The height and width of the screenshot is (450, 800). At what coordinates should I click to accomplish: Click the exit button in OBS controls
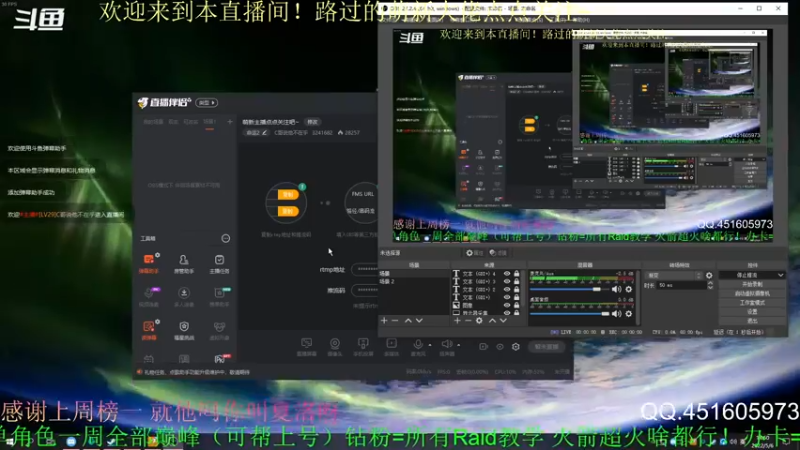click(752, 321)
